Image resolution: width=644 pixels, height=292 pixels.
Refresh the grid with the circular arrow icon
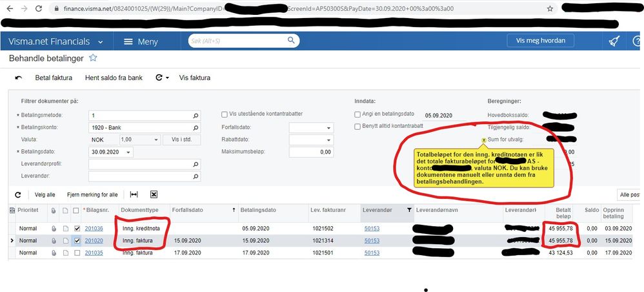coord(17,195)
